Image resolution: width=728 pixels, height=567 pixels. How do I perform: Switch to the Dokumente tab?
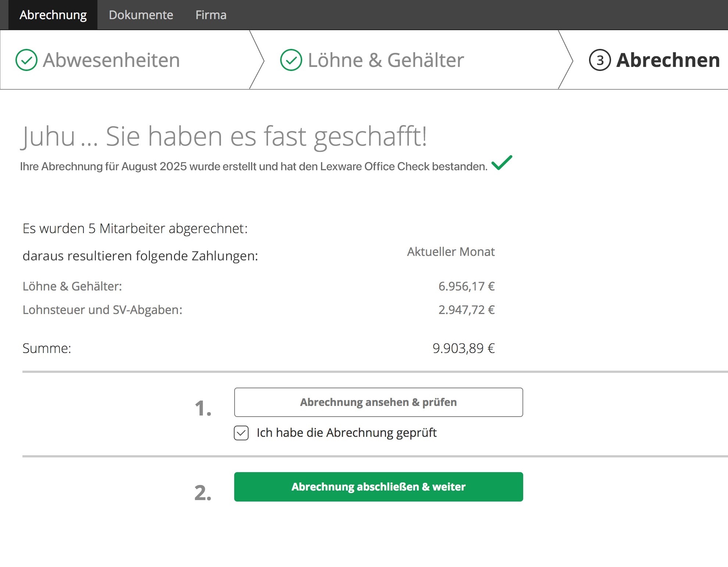tap(141, 15)
